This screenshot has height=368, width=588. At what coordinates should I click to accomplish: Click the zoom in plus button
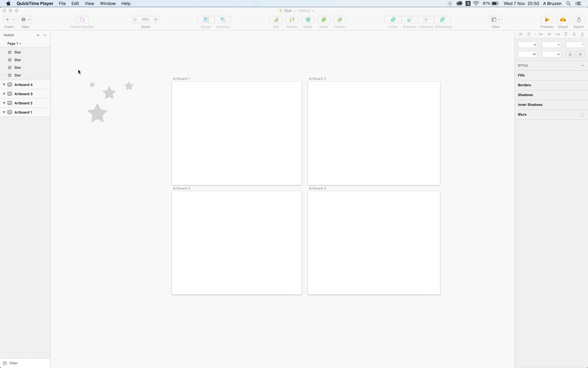coord(156,20)
